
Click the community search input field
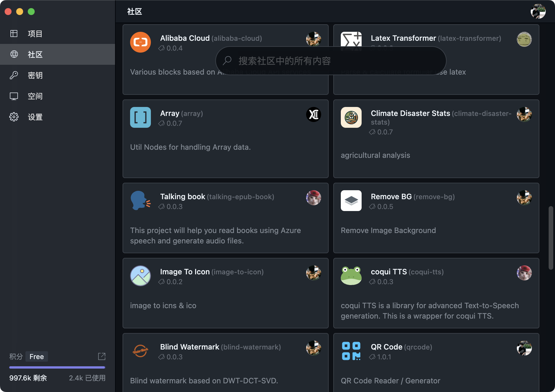pyautogui.click(x=331, y=61)
